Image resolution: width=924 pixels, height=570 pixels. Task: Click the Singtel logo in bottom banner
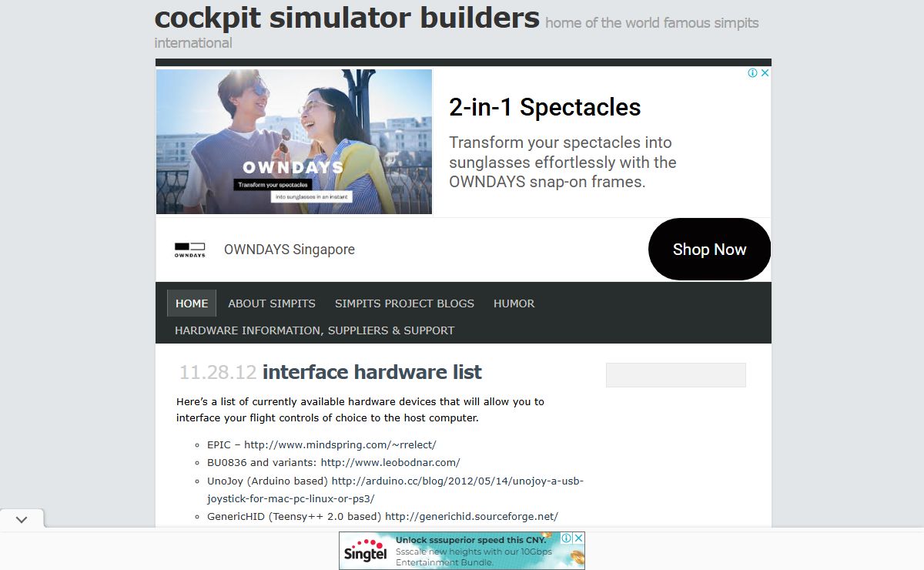coord(366,552)
